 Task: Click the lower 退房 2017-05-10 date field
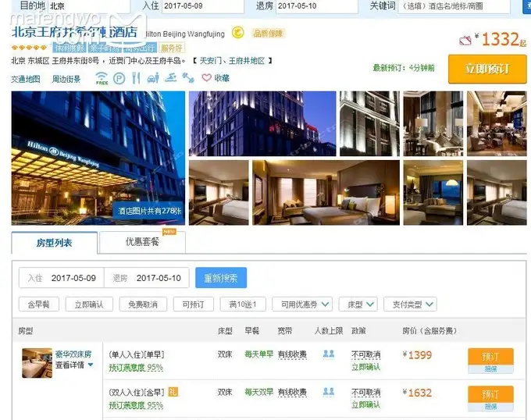[x=147, y=278]
